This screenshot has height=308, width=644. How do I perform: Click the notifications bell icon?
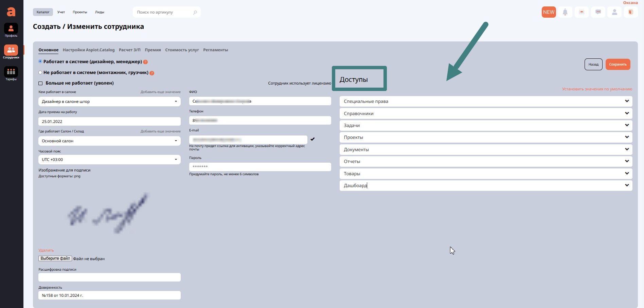click(565, 12)
